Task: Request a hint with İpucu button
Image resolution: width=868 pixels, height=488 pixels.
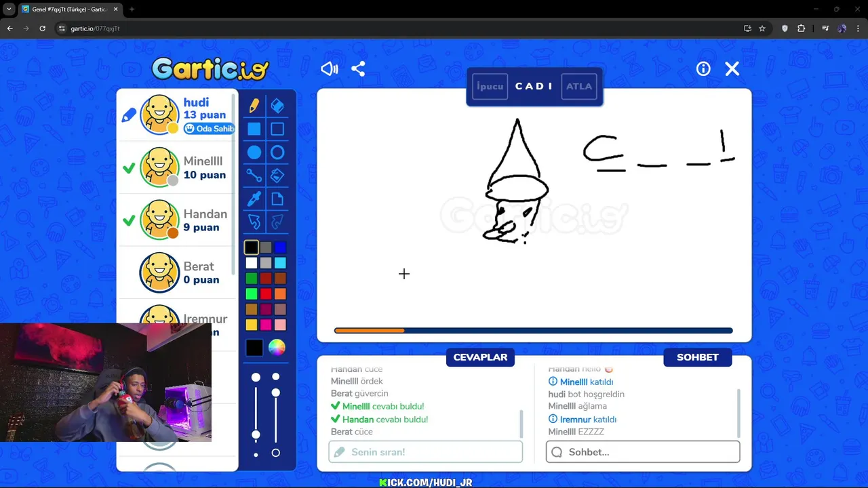Action: coord(490,86)
